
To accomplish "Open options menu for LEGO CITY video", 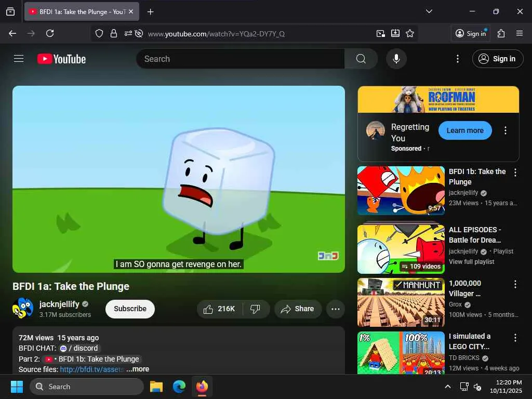I will point(515,337).
